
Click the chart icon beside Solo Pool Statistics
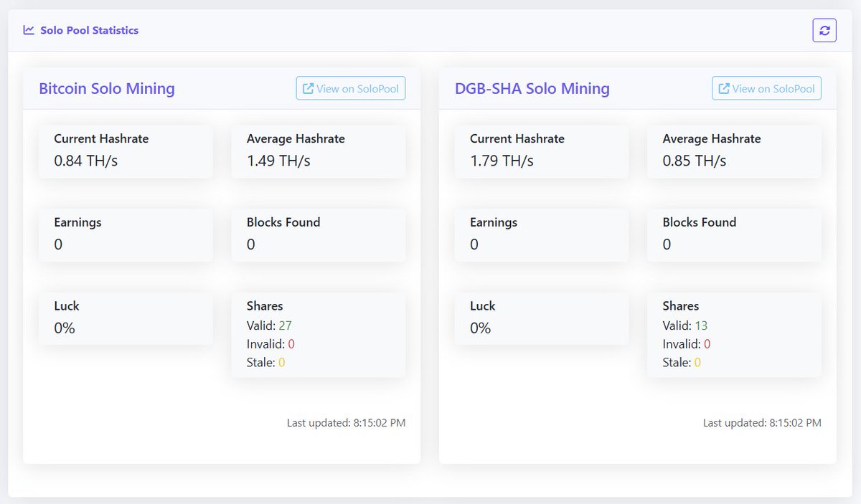[x=29, y=30]
